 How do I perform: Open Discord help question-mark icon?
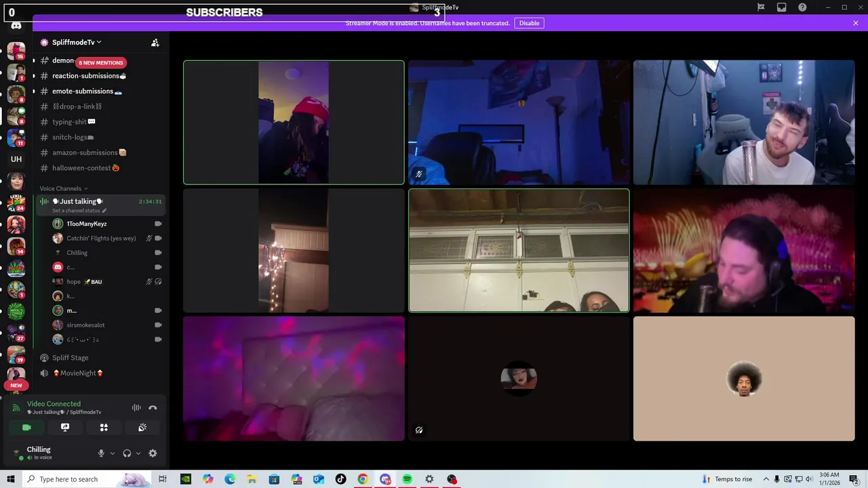click(802, 7)
